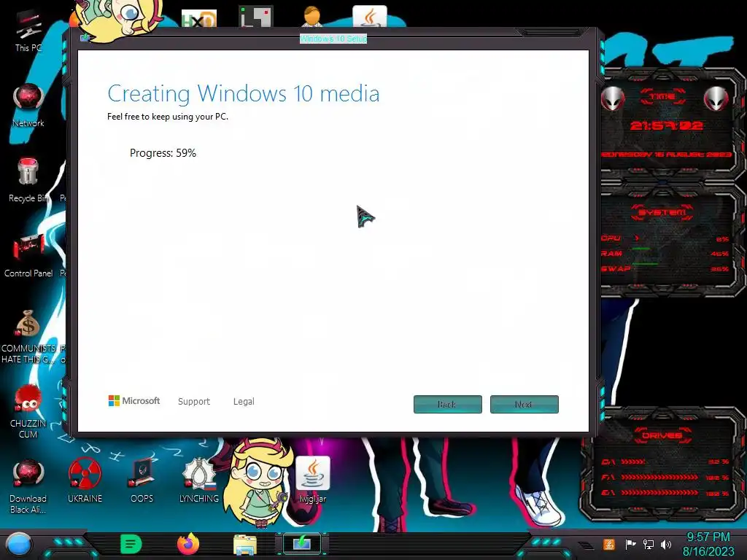Open the Legal link
The width and height of the screenshot is (747, 560).
[244, 402]
